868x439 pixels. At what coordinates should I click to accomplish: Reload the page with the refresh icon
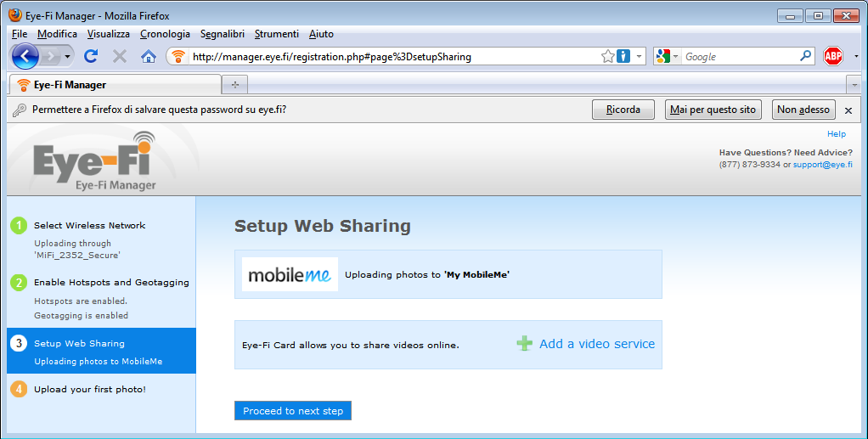coord(91,56)
